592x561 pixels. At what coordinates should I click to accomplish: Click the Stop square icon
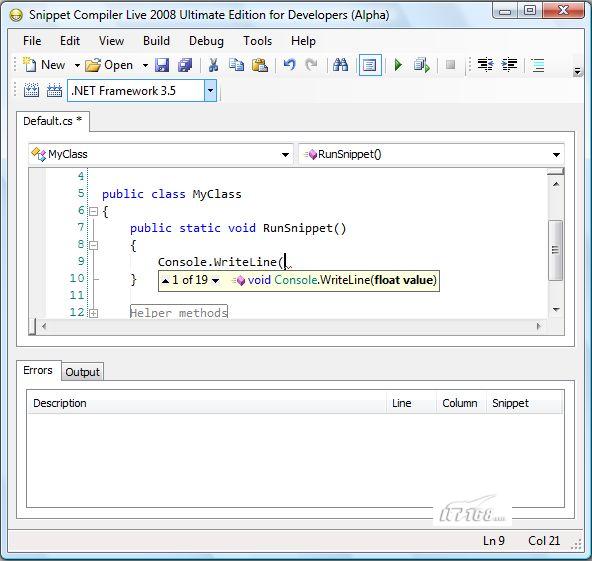(x=450, y=65)
